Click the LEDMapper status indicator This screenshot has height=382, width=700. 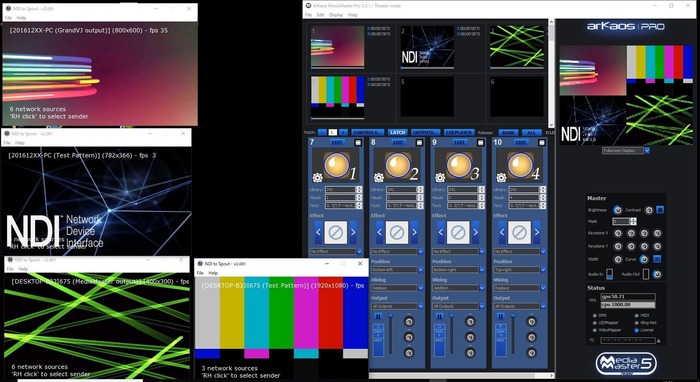595,322
